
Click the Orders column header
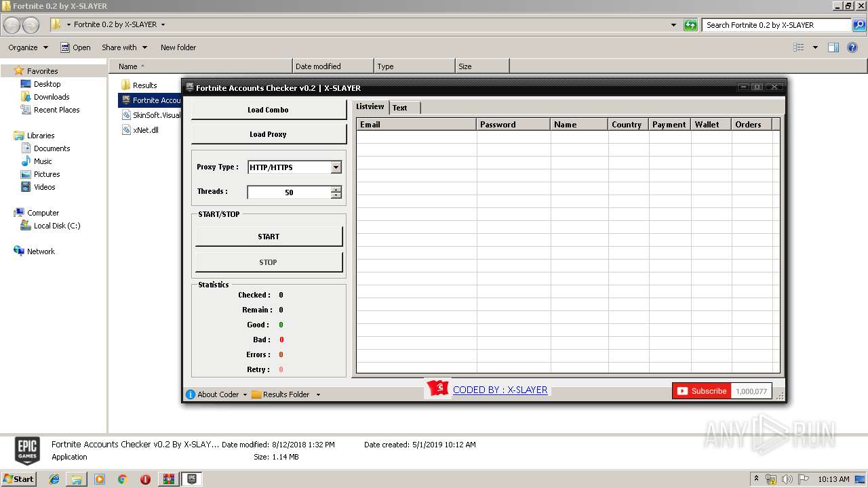click(751, 124)
